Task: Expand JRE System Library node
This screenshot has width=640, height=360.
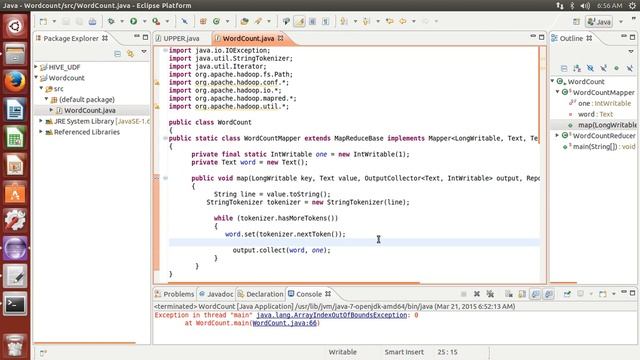Action: point(41,121)
